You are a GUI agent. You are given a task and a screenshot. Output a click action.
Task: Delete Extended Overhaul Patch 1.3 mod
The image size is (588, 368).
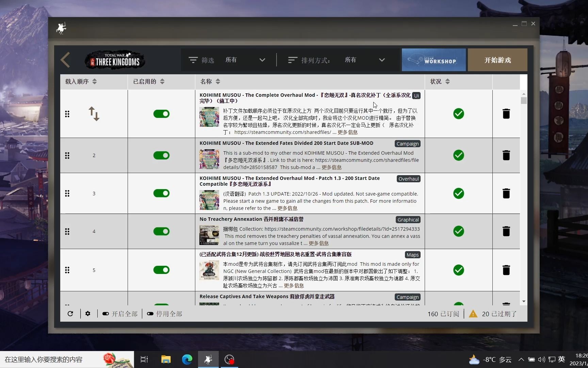(x=506, y=193)
